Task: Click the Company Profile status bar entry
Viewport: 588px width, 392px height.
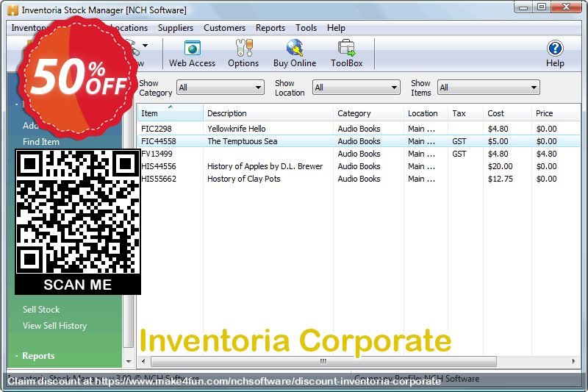Action: (416, 378)
